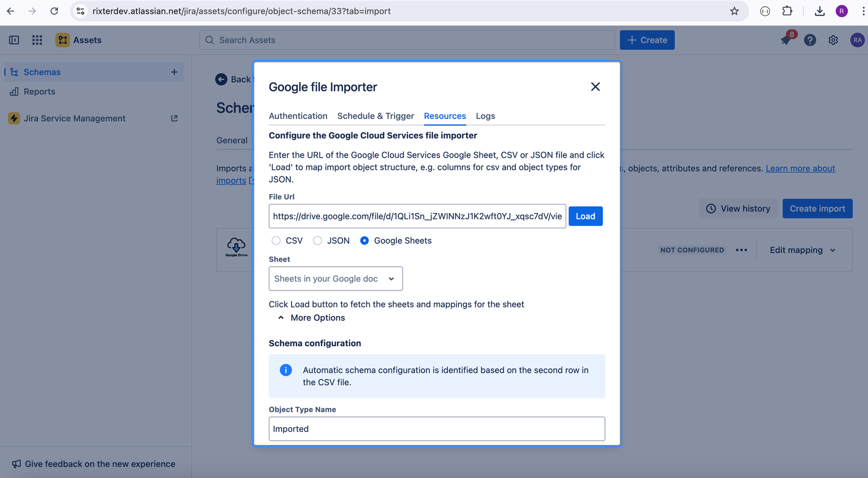Open the Logs tab
The width and height of the screenshot is (868, 478).
pyautogui.click(x=486, y=116)
